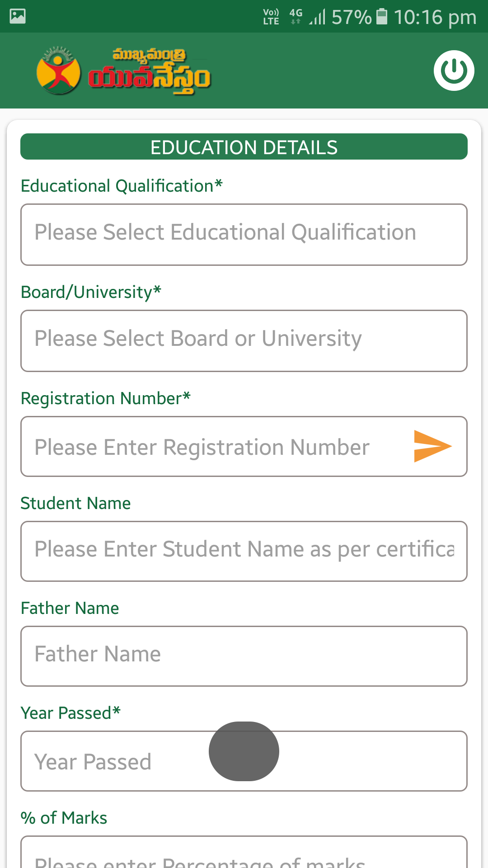This screenshot has width=488, height=868.
Task: Tap the orange send arrow icon
Action: [x=432, y=446]
